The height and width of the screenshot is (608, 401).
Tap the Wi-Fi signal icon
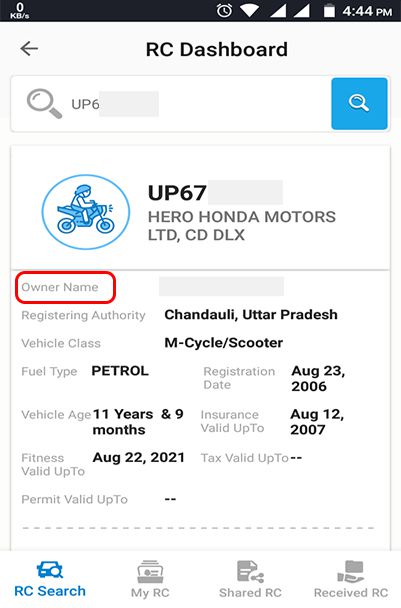click(x=249, y=11)
